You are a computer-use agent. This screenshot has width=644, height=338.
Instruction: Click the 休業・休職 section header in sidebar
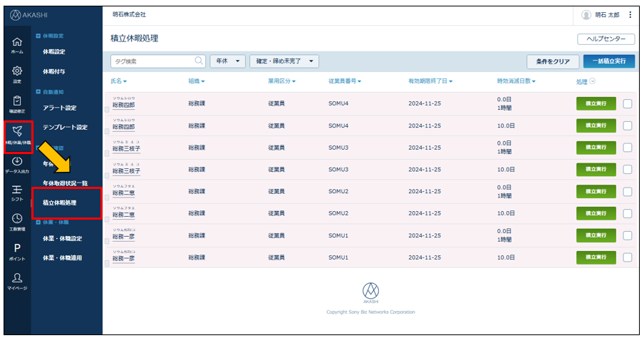coord(56,222)
